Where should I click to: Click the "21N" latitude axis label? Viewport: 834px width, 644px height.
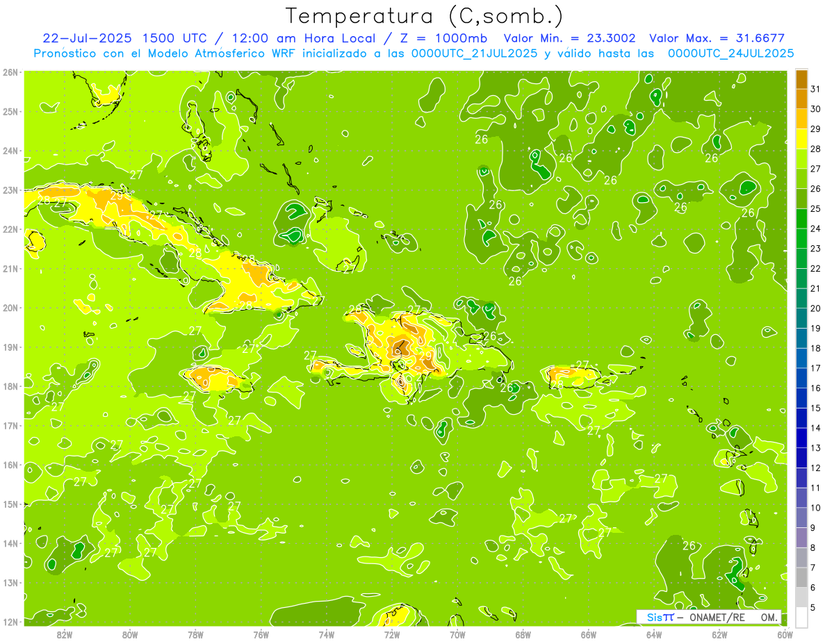(x=10, y=268)
